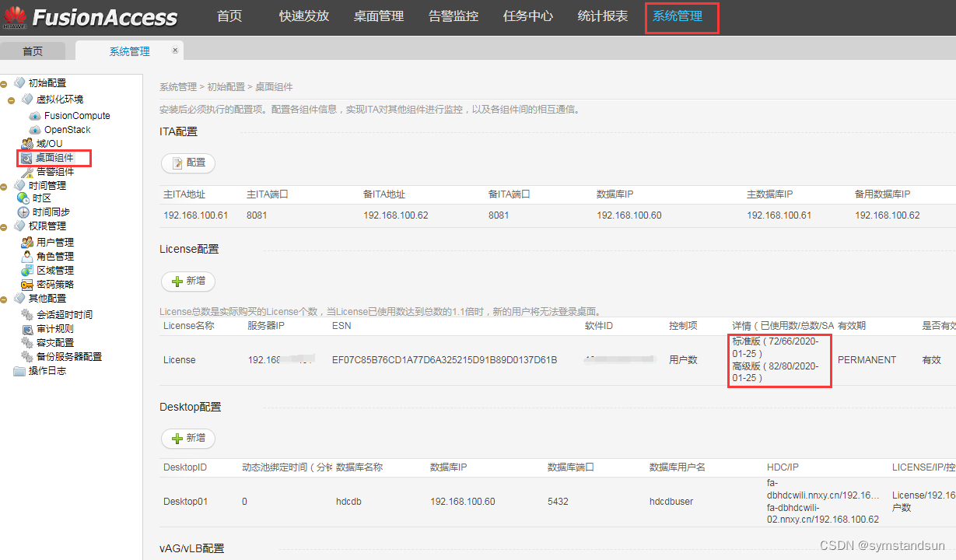Click the 角色管理 person icon
This screenshot has height=560, width=956.
(x=27, y=257)
